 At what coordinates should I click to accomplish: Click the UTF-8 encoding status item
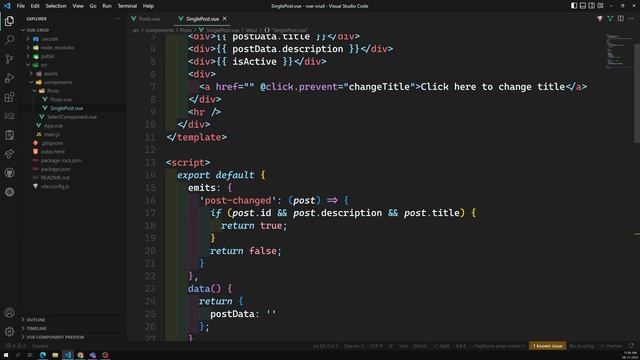pyautogui.click(x=376, y=346)
